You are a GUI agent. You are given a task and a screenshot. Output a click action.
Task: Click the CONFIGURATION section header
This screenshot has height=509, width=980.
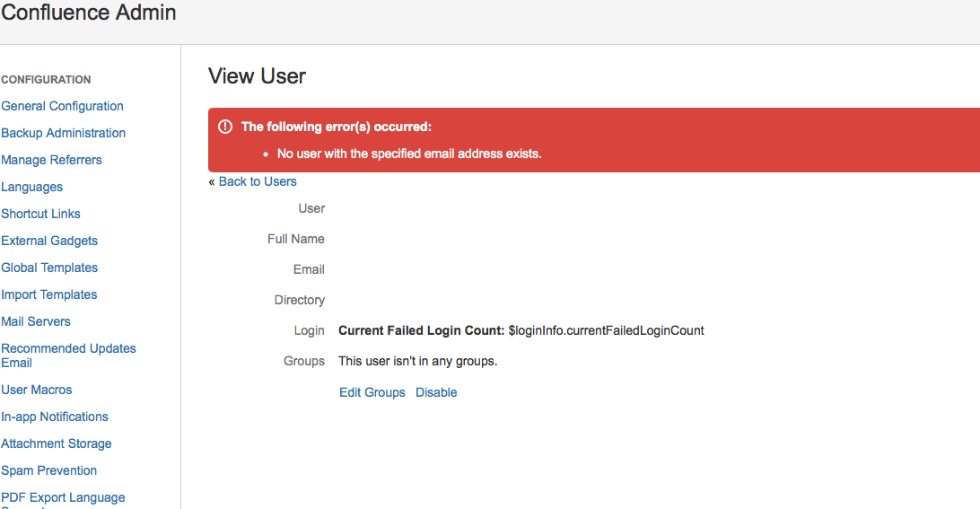pyautogui.click(x=46, y=79)
